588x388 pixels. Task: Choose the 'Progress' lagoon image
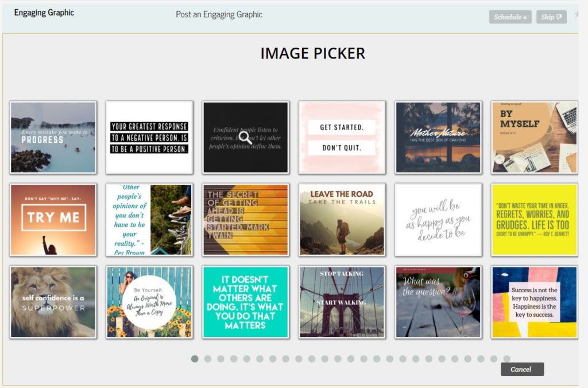click(x=53, y=138)
